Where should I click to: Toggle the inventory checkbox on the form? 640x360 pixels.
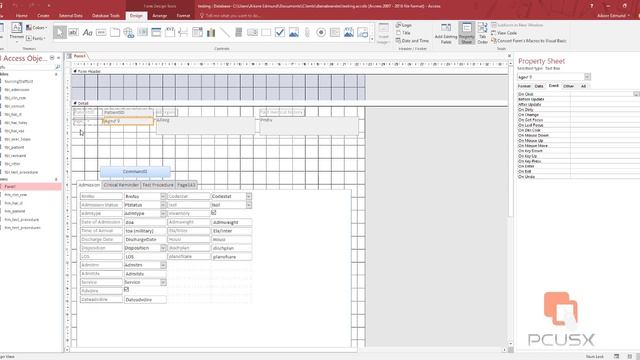point(213,213)
